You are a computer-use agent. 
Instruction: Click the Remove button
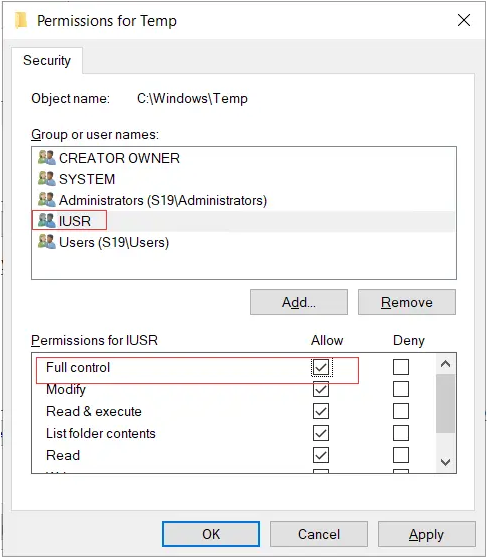click(407, 302)
